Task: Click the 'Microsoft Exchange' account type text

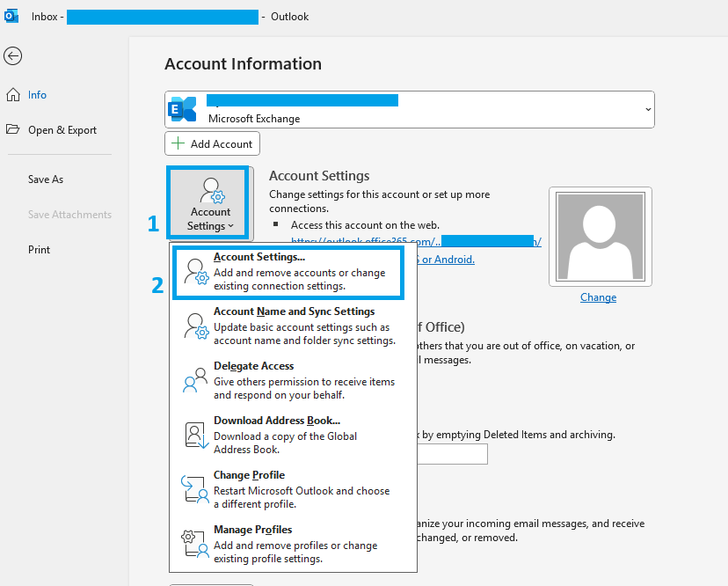Action: click(254, 119)
